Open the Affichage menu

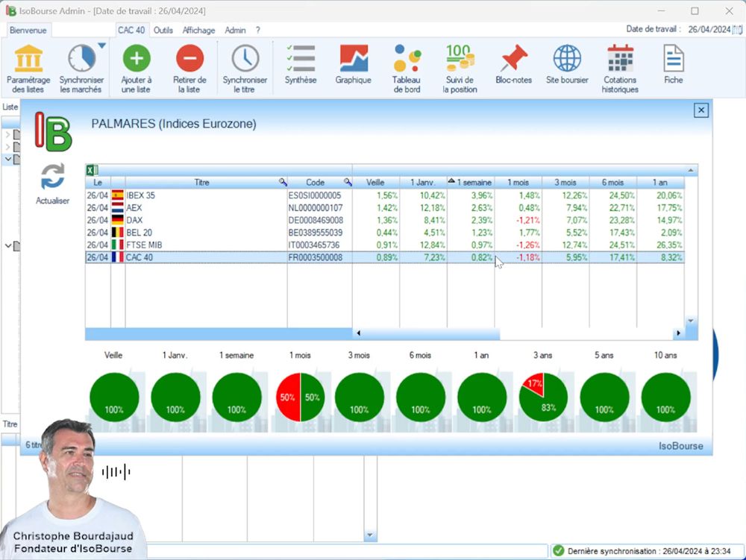point(199,30)
